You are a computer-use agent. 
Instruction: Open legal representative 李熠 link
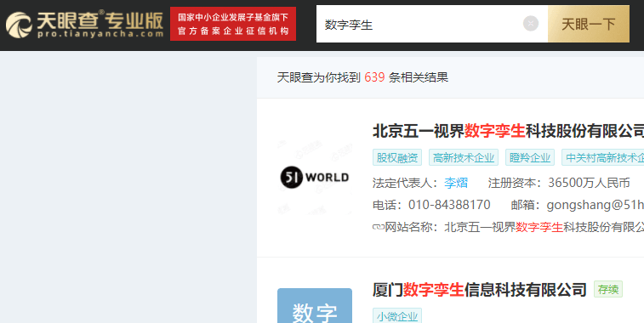(456, 183)
